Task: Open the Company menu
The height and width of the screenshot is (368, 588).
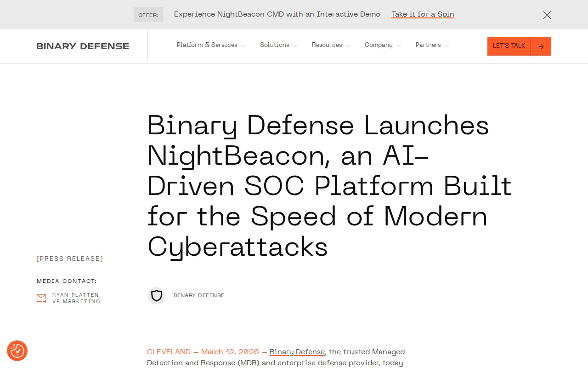Action: tap(379, 45)
